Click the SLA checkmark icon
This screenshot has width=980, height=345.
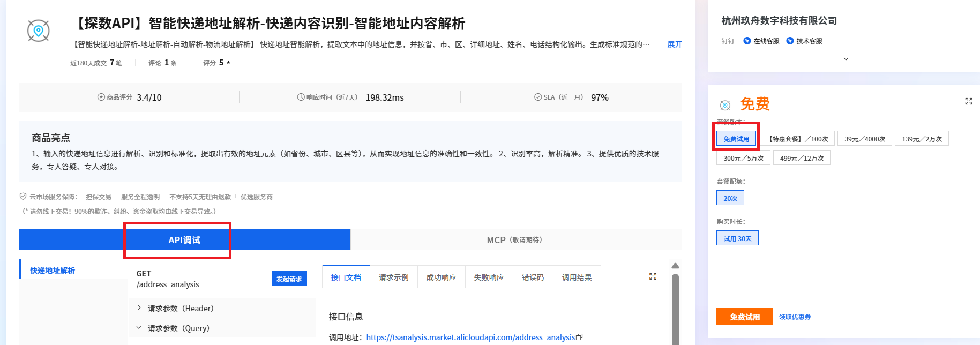point(538,97)
